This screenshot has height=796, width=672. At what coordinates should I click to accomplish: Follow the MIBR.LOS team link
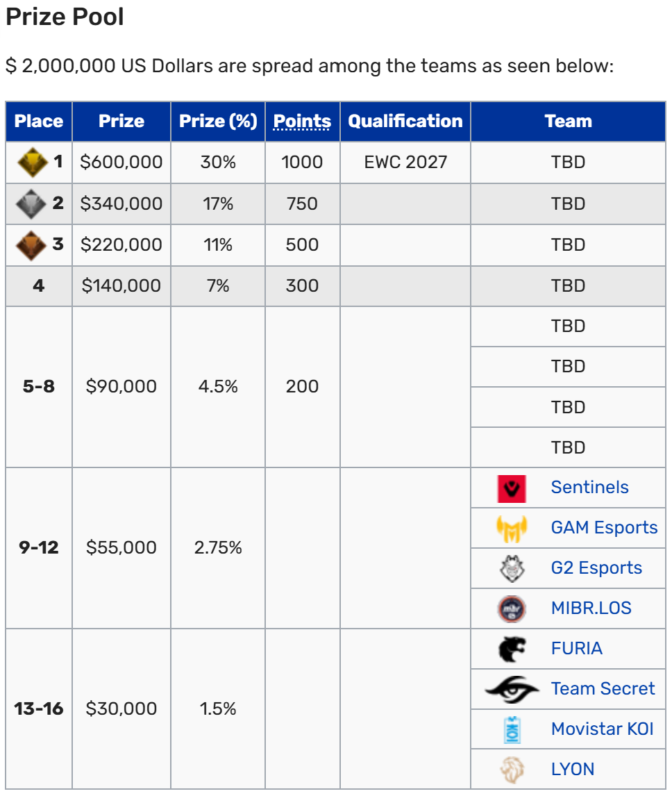[x=591, y=608]
